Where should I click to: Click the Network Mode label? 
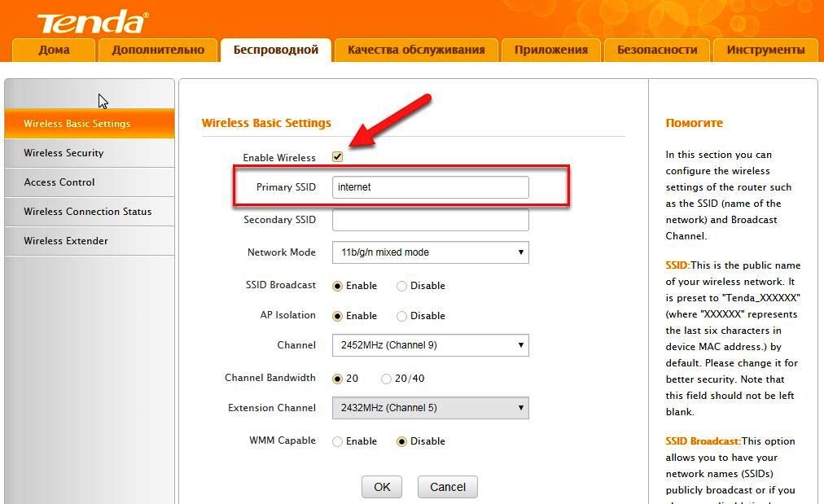pos(282,252)
